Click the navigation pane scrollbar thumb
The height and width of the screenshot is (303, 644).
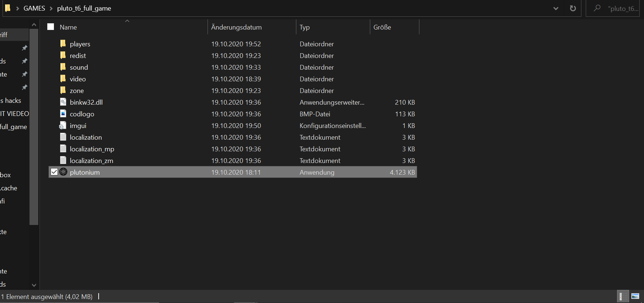pos(34,127)
